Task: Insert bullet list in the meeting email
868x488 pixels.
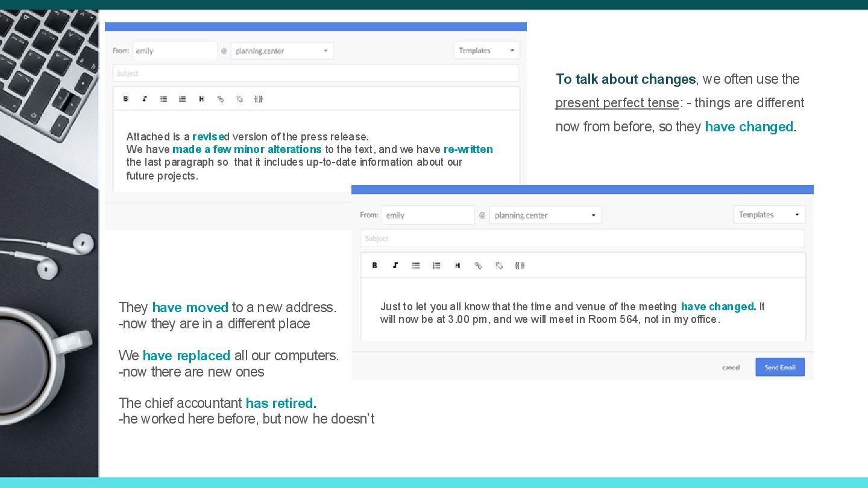Action: 416,265
